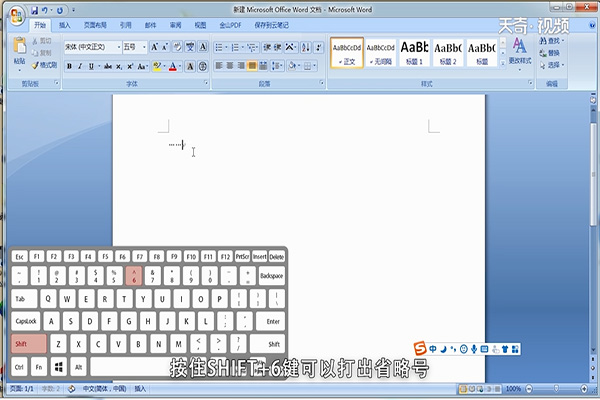Click the Sogou S input method logo
Image resolution: width=600 pixels, height=400 pixels.
pyautogui.click(x=420, y=348)
